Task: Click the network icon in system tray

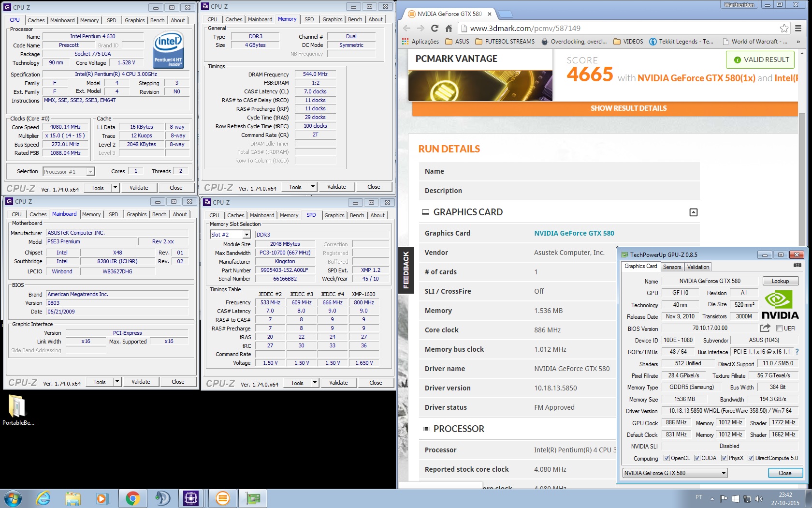Action: (747, 499)
